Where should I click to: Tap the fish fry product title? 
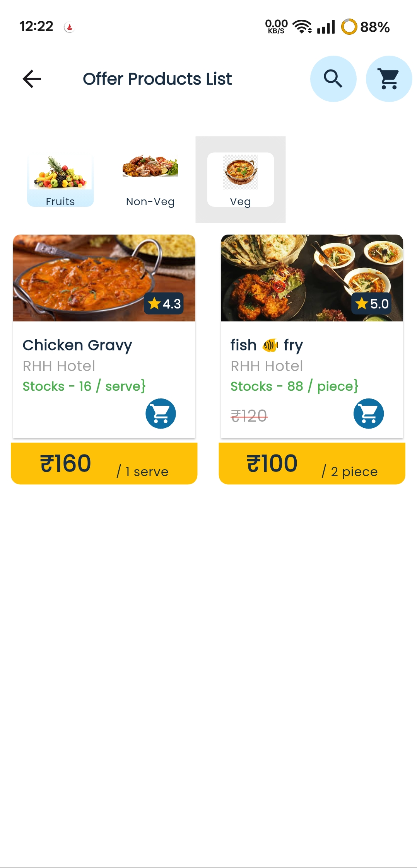(267, 345)
